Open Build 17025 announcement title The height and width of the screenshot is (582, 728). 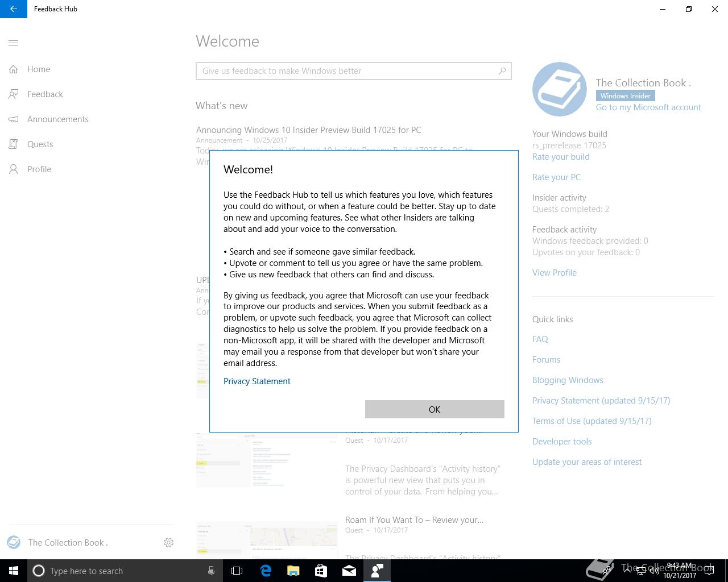click(309, 130)
